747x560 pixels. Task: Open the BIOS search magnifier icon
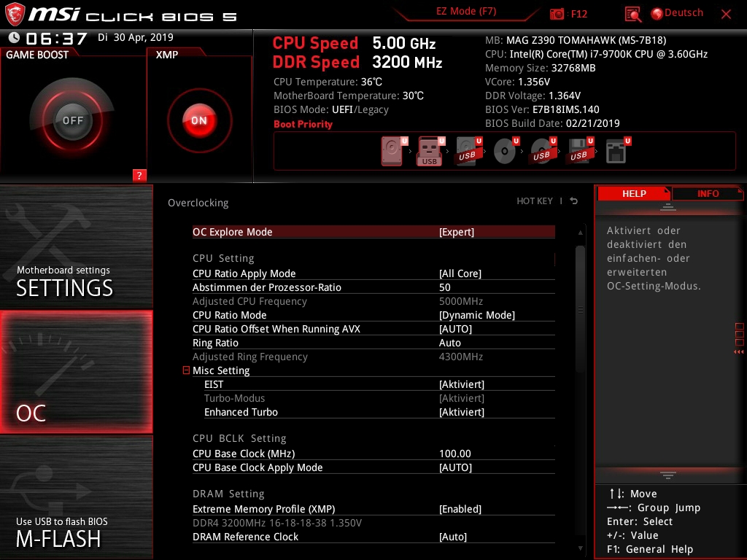coord(632,14)
